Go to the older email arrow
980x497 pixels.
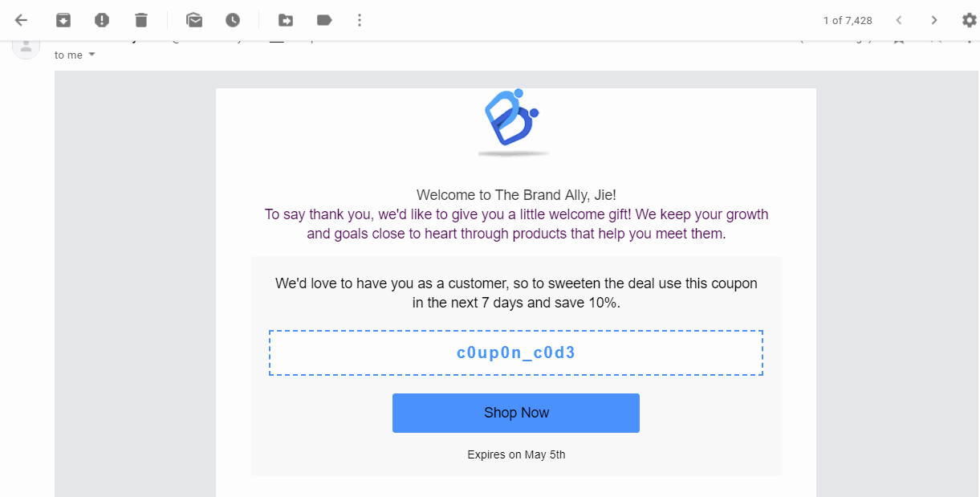[x=934, y=20]
